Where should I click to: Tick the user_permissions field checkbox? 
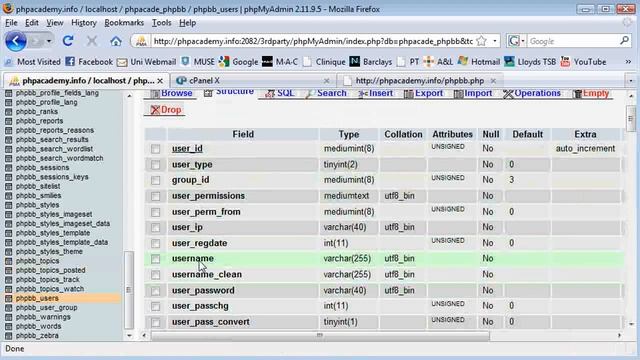pos(156,196)
